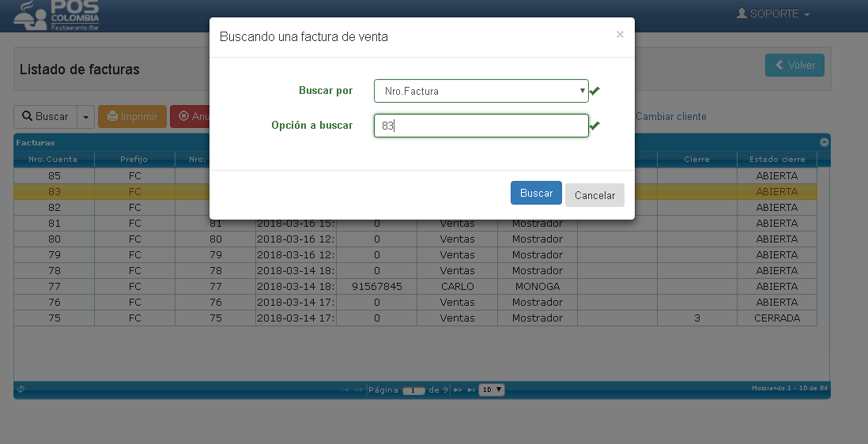Go to the next page in the pager
The height and width of the screenshot is (444, 868).
[x=458, y=389]
